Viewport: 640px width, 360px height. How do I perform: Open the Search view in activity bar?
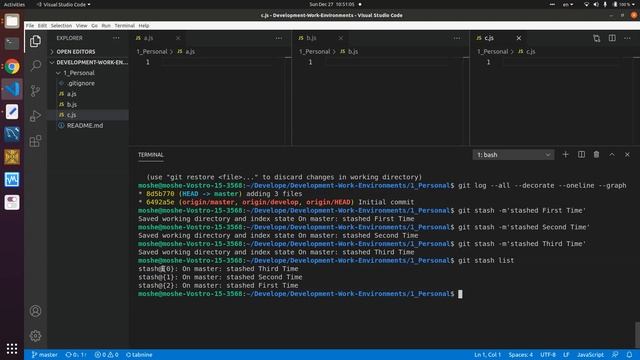tap(36, 65)
